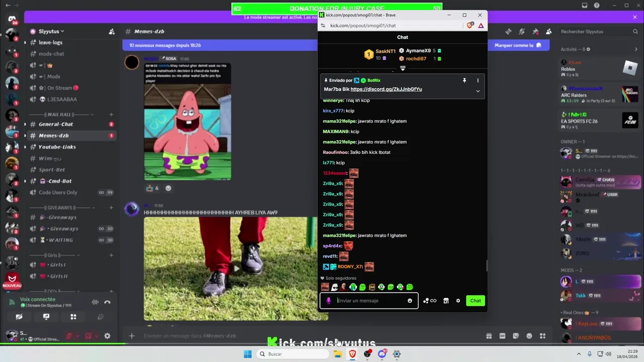Screen dimensions: 644x362
Task: Open Discord user settings gear
Action: coord(107,336)
